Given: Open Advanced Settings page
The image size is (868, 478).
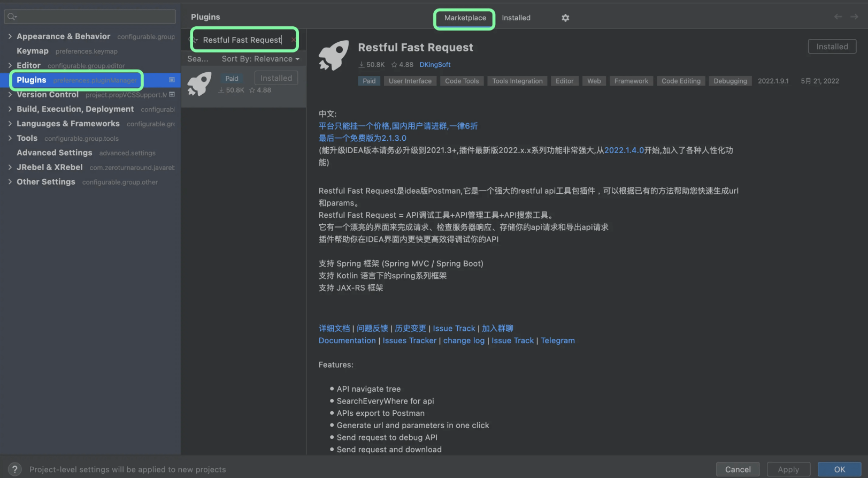Looking at the screenshot, I should [x=54, y=153].
